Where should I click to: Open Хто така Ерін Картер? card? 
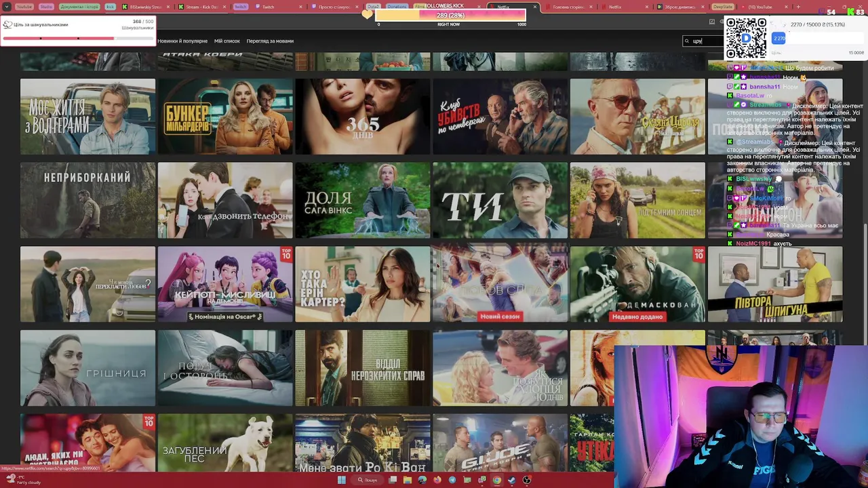(x=363, y=284)
